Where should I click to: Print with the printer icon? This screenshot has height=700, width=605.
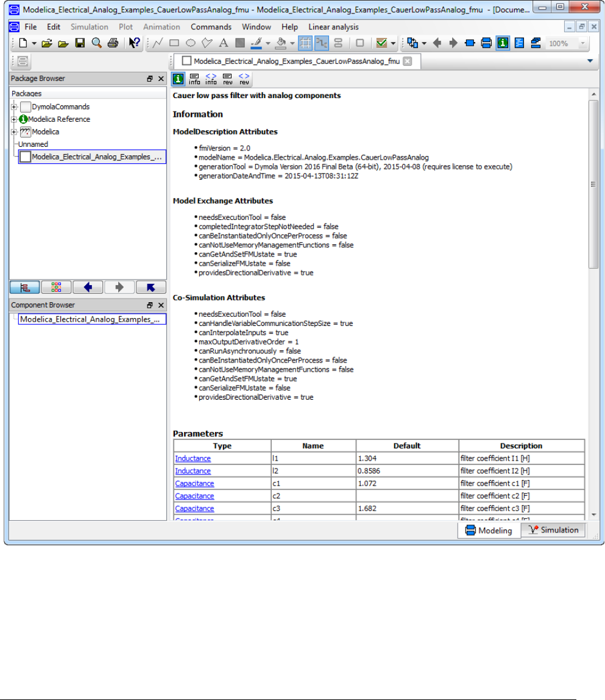pyautogui.click(x=113, y=43)
